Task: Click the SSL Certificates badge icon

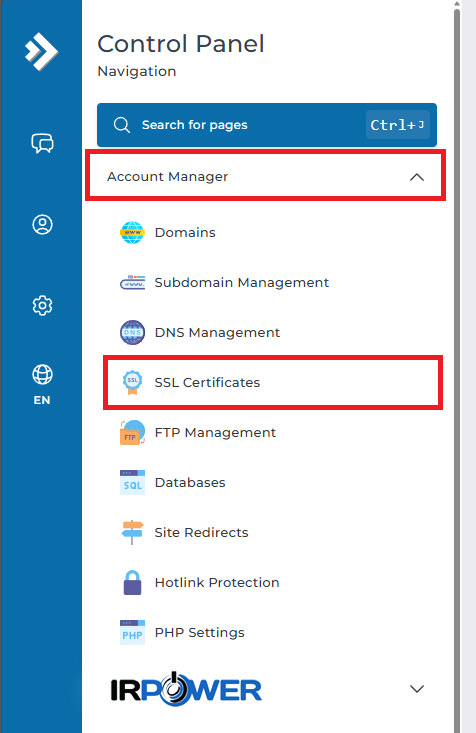Action: pos(132,382)
